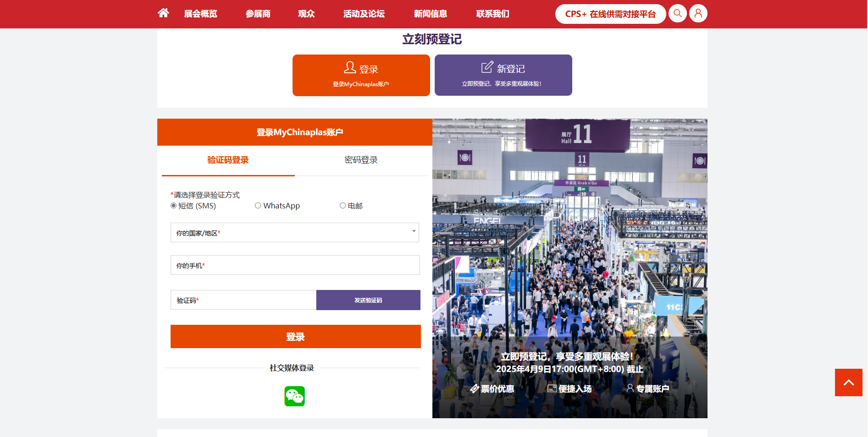Screen dimensions: 868x437
Task: Focus the 你的手机 phone input field
Action: (x=295, y=265)
